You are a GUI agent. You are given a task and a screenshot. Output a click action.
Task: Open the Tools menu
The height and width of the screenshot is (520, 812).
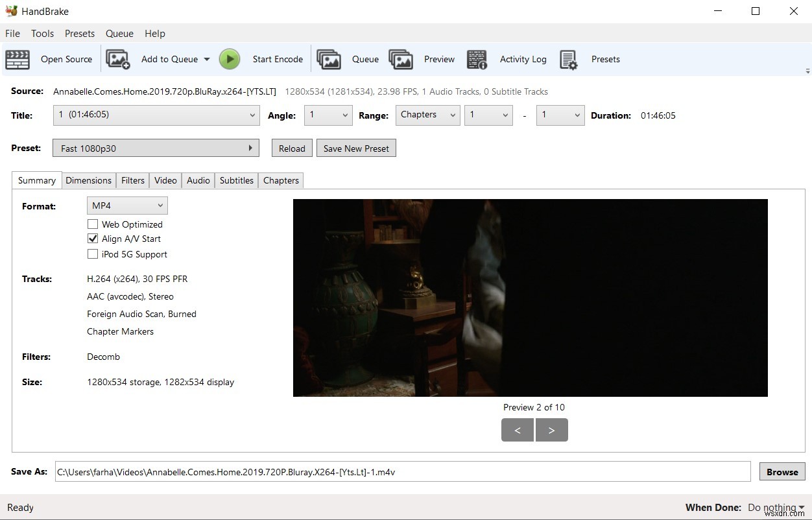[x=42, y=34]
